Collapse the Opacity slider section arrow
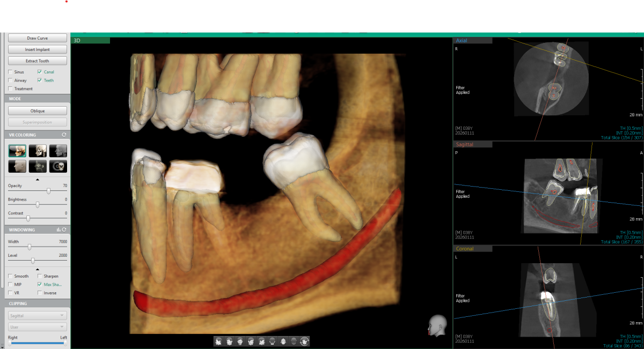The height and width of the screenshot is (349, 644). [x=36, y=179]
